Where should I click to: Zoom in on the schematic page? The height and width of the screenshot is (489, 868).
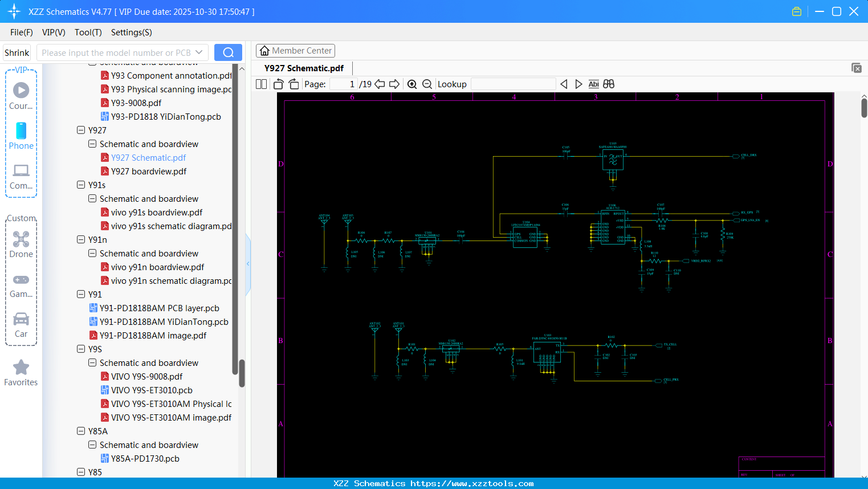pos(412,84)
